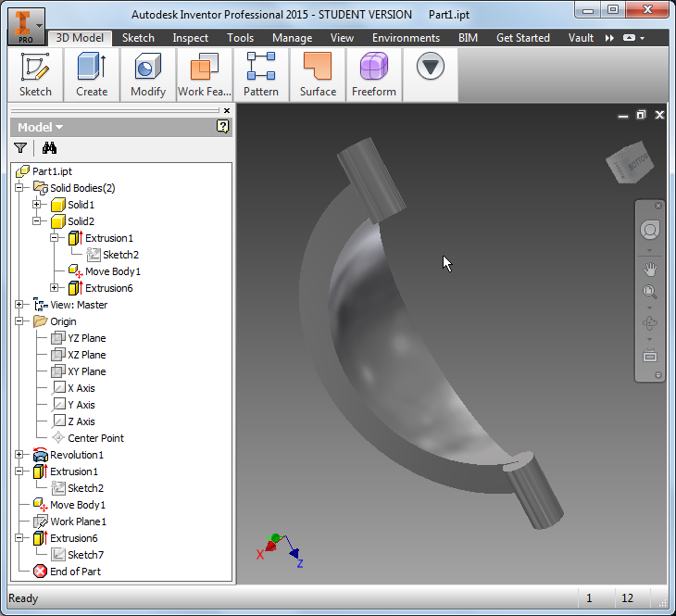676x616 pixels.
Task: Collapse the Solid2 node
Action: (37, 220)
